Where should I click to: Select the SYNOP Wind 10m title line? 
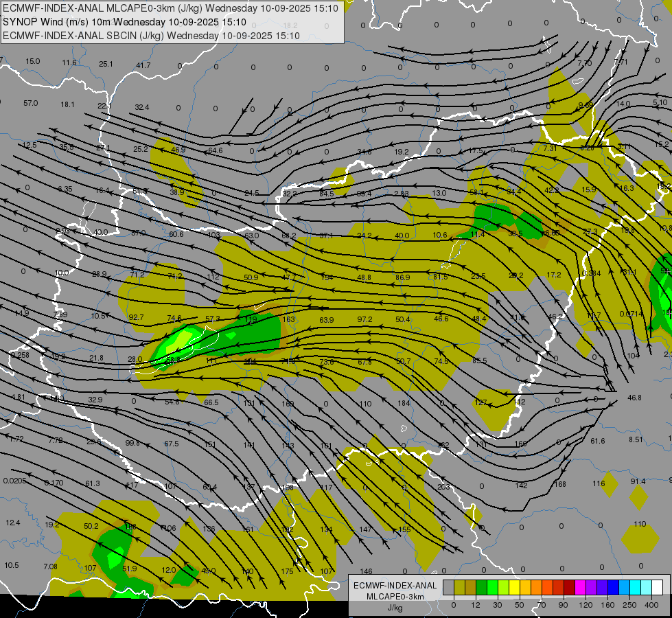(x=124, y=22)
